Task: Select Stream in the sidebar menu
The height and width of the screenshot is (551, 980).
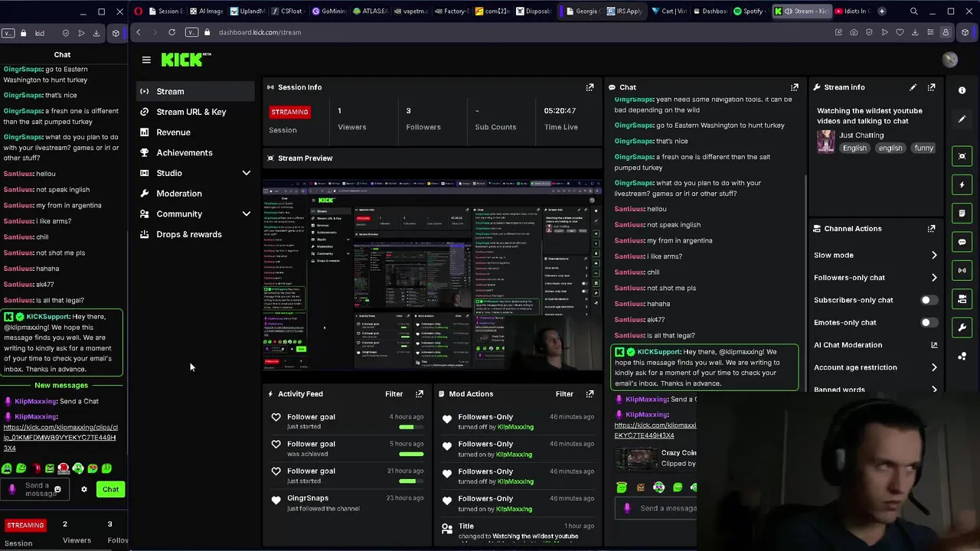Action: pyautogui.click(x=195, y=91)
